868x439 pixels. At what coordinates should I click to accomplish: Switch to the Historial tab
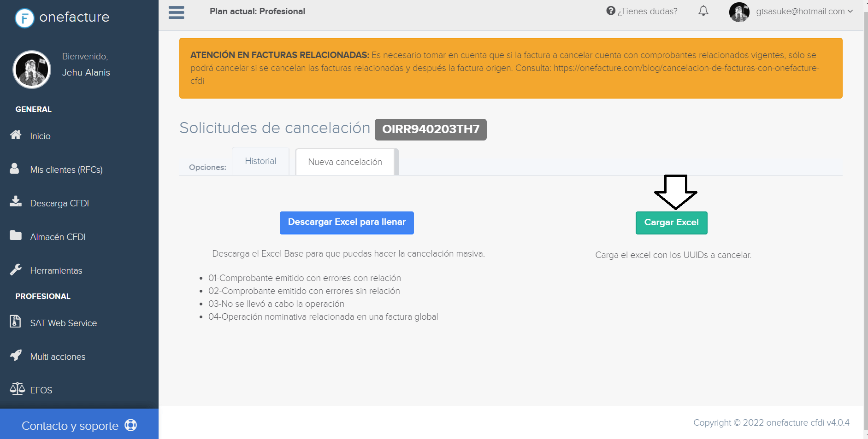(260, 161)
